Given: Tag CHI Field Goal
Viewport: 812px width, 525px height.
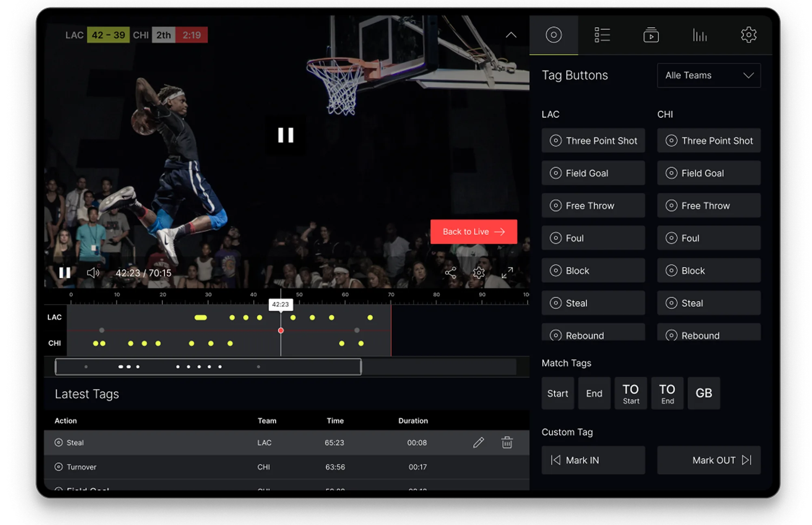Looking at the screenshot, I should [709, 173].
